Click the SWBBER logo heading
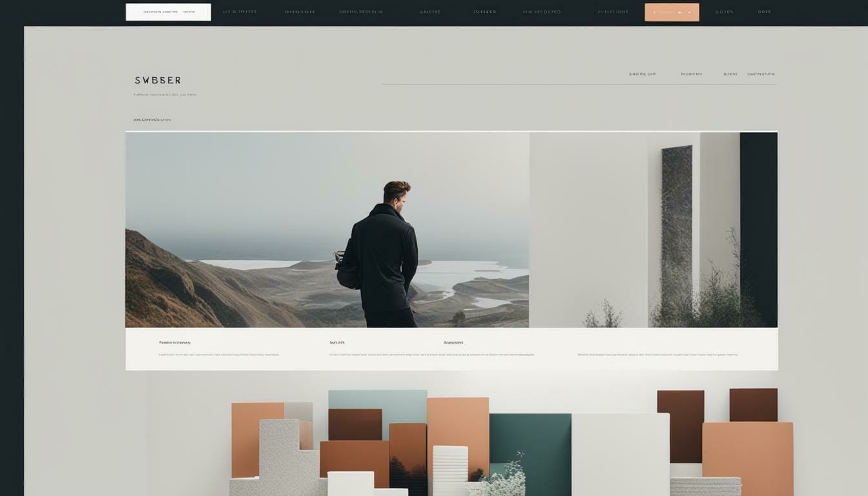 (158, 81)
